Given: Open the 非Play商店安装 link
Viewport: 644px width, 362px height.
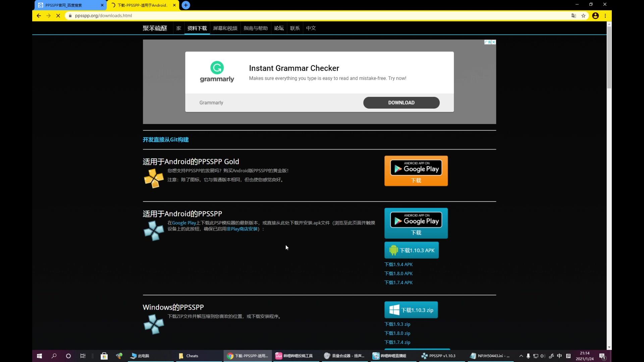Looking at the screenshot, I should pos(242,229).
